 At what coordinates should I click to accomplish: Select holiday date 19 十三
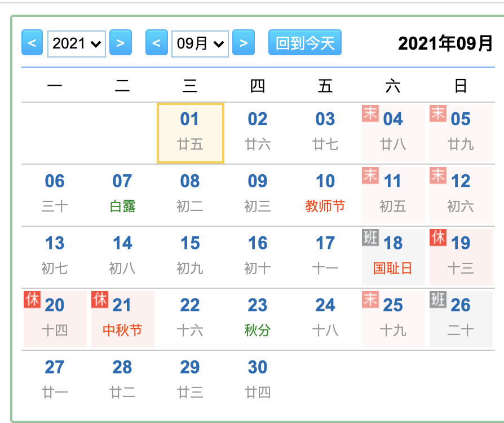pos(461,257)
